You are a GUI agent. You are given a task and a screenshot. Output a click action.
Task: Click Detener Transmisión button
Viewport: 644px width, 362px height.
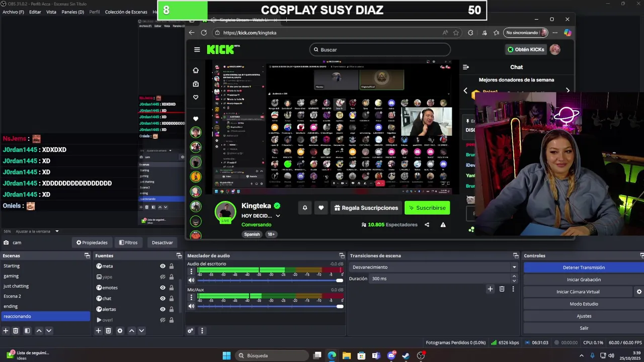click(x=584, y=267)
